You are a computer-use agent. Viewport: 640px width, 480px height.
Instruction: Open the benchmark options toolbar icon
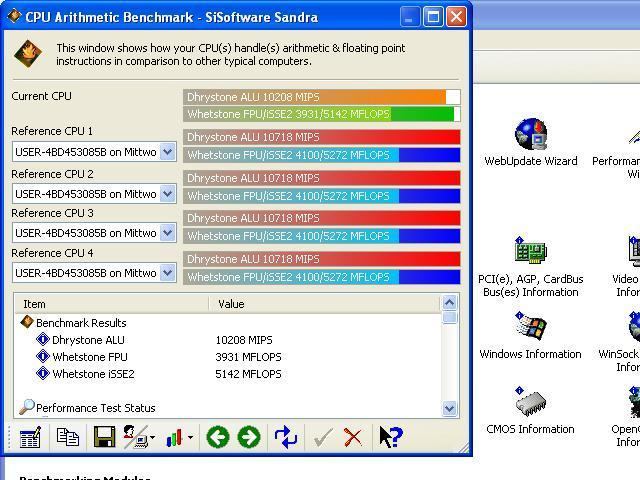[30, 437]
